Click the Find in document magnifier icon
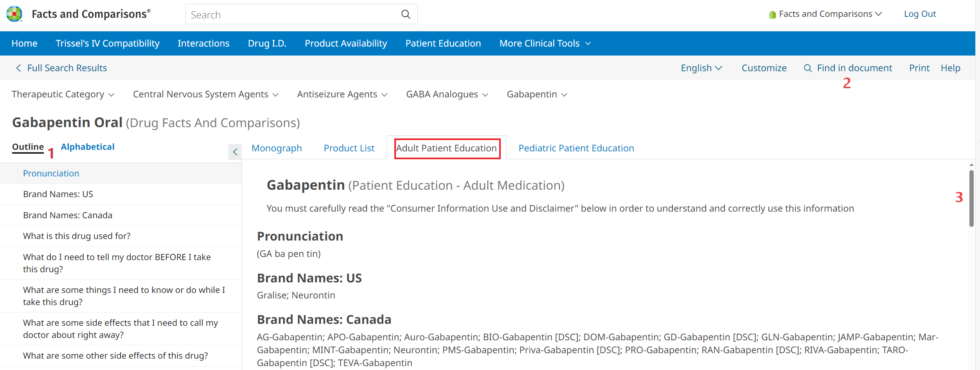This screenshot has width=980, height=370. click(807, 68)
